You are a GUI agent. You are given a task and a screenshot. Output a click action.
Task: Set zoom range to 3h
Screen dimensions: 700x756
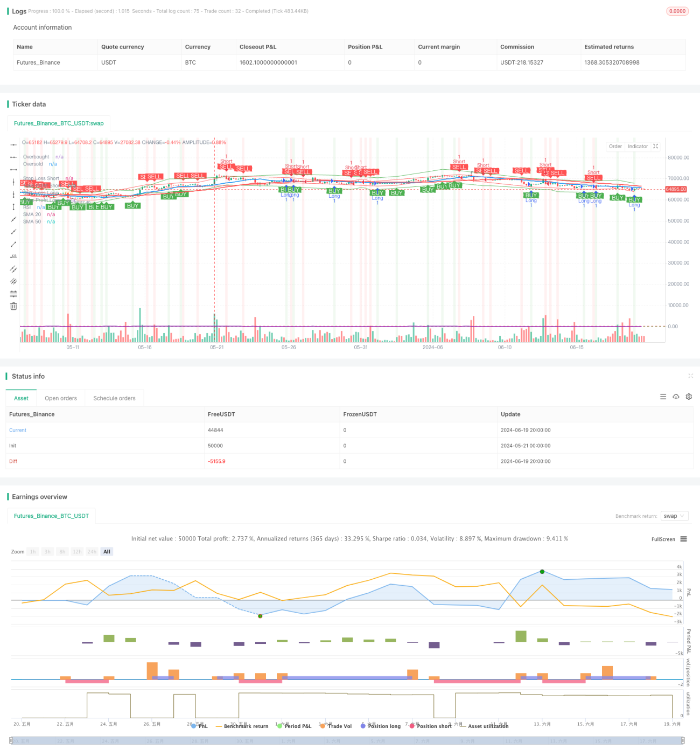pos(47,552)
